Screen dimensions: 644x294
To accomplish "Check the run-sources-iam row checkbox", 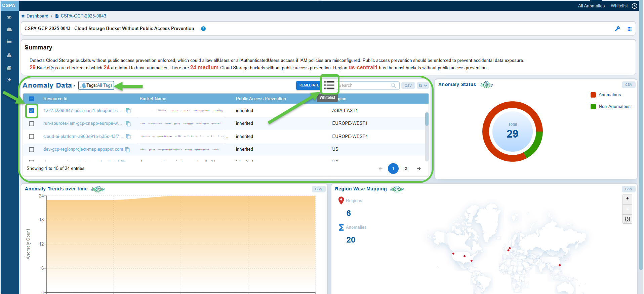I will click(32, 124).
